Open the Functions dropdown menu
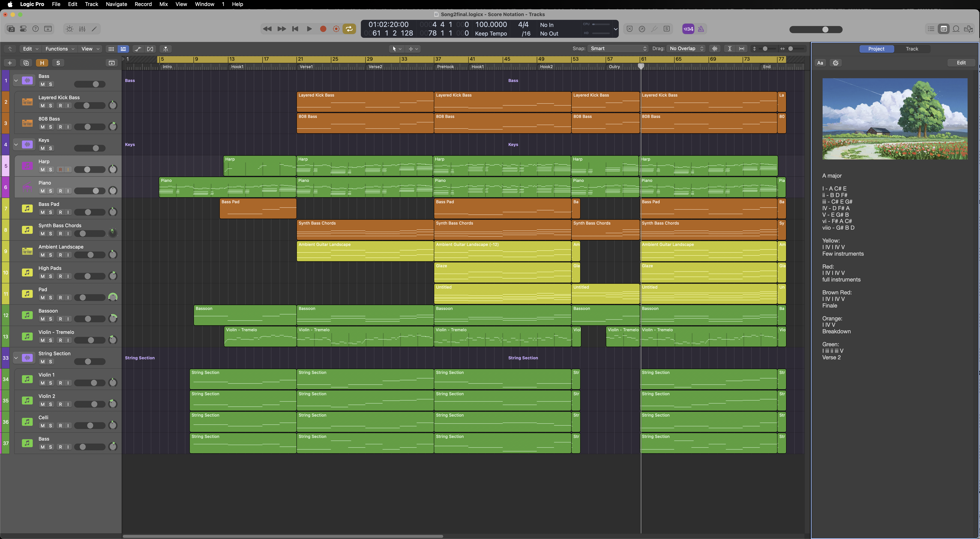980x539 pixels. pos(59,49)
